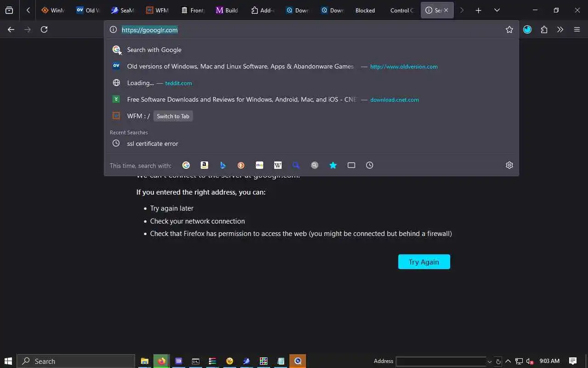The image size is (588, 368).
Task: Show more toolbar tools overflow chevron
Action: coord(560,29)
